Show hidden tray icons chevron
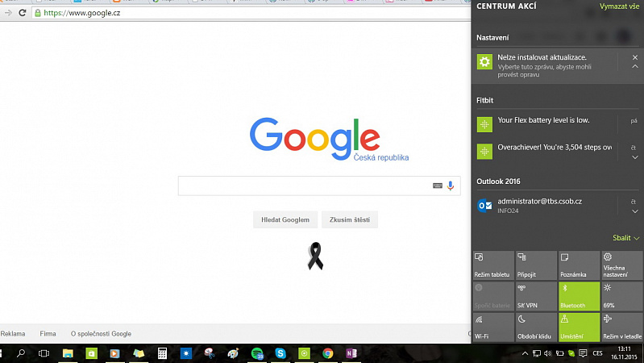The image size is (644, 363). point(525,353)
